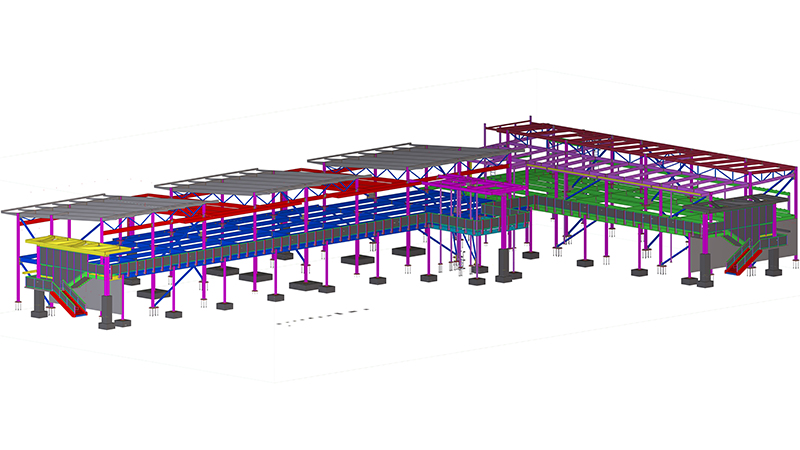Select the middle gray roof panel
800x450 pixels.
coord(250,176)
